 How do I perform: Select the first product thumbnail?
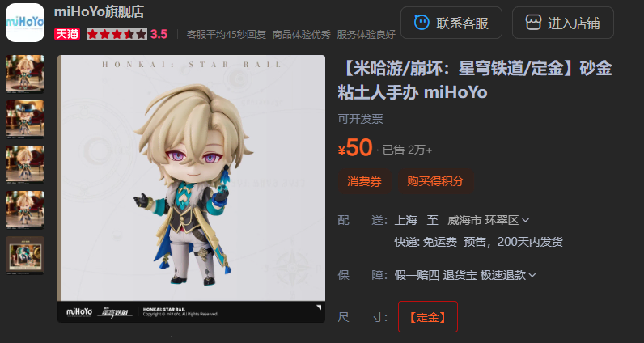point(25,74)
